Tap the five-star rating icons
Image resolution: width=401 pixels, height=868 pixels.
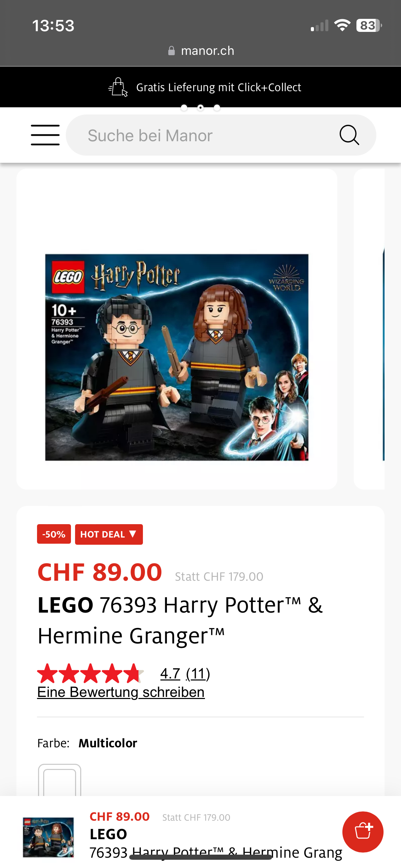pos(90,674)
